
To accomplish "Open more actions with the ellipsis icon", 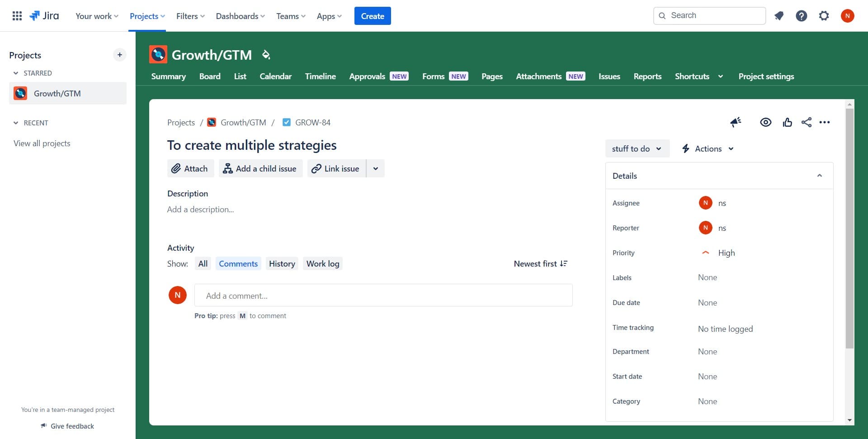I will tap(826, 122).
